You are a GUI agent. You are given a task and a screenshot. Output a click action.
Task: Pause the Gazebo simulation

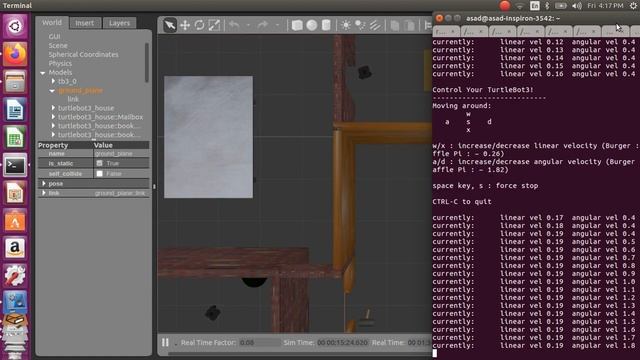165,342
